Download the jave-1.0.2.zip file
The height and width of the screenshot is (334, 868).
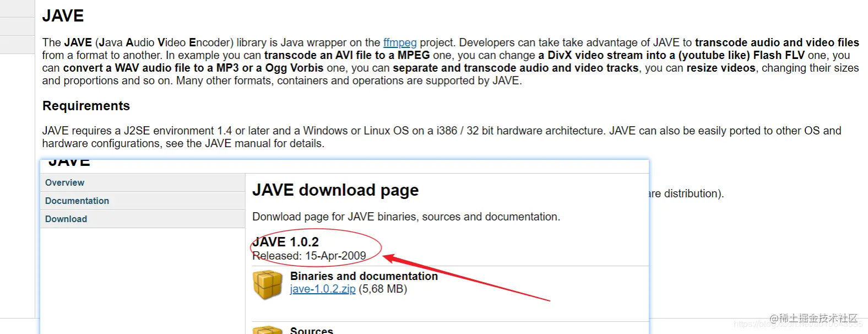click(323, 289)
